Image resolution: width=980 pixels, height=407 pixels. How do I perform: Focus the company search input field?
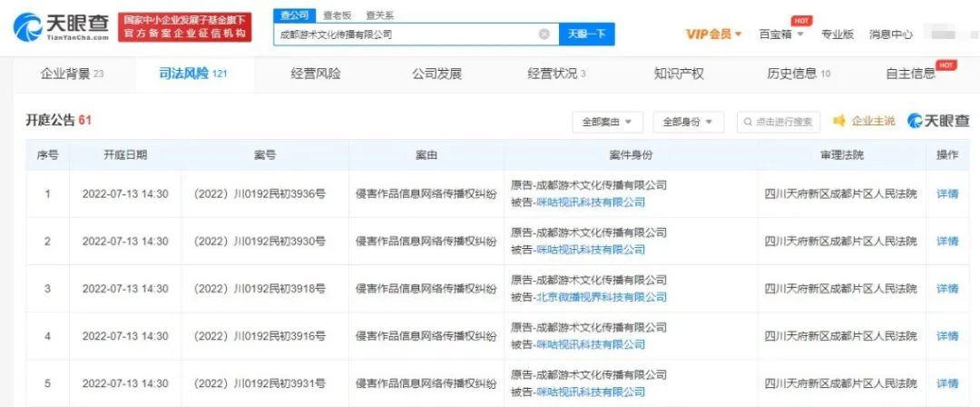(415, 35)
